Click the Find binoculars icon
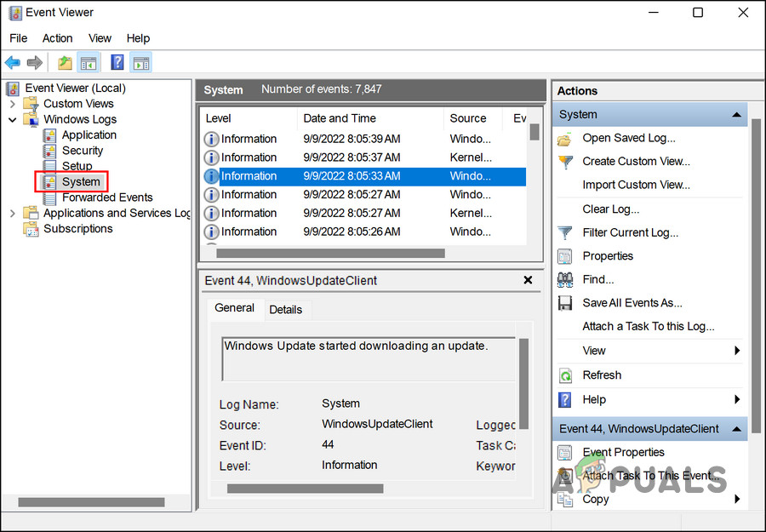The width and height of the screenshot is (766, 532). click(565, 280)
